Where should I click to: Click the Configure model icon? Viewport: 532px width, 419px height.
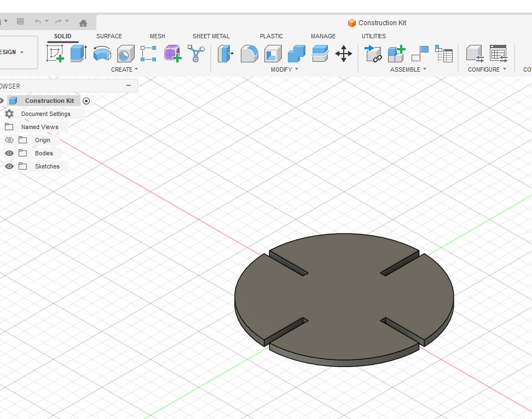pyautogui.click(x=475, y=54)
